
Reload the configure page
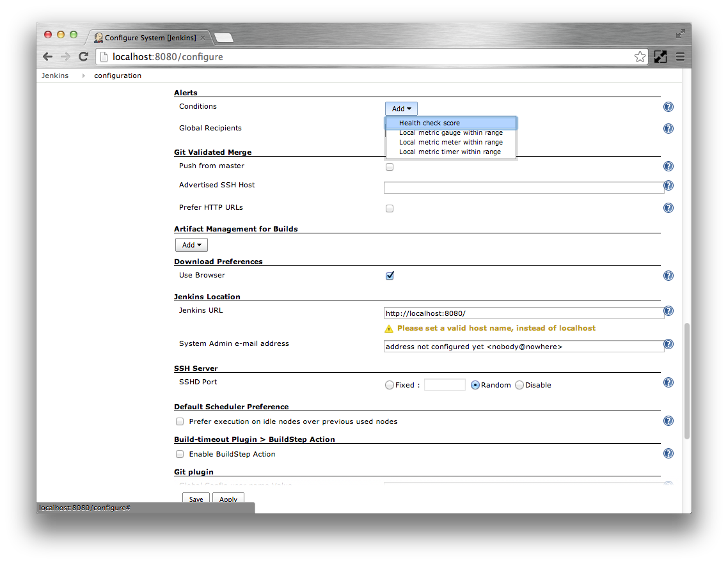tap(84, 57)
